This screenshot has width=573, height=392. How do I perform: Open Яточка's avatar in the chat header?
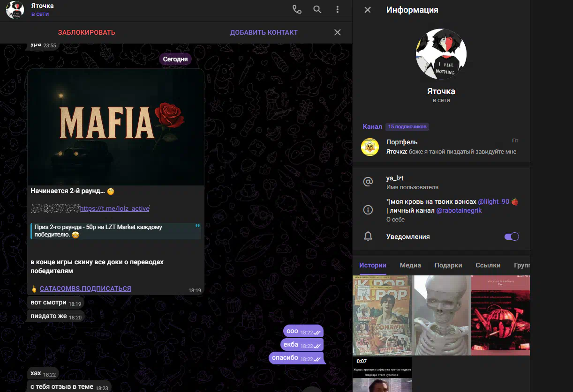point(15,9)
